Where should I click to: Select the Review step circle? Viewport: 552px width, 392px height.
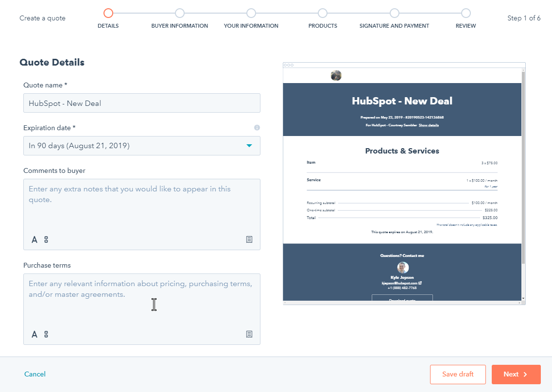pyautogui.click(x=466, y=13)
